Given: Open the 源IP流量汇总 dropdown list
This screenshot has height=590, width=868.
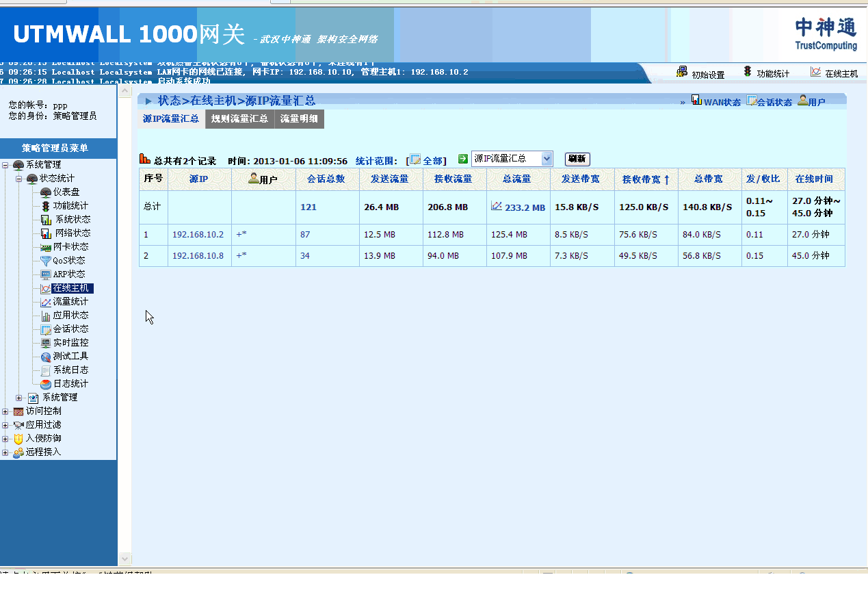Looking at the screenshot, I should pyautogui.click(x=546, y=159).
